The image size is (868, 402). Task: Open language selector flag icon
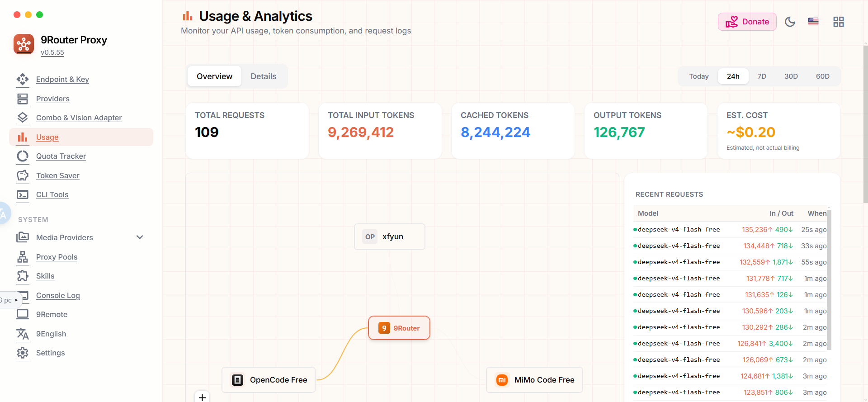coord(813,22)
